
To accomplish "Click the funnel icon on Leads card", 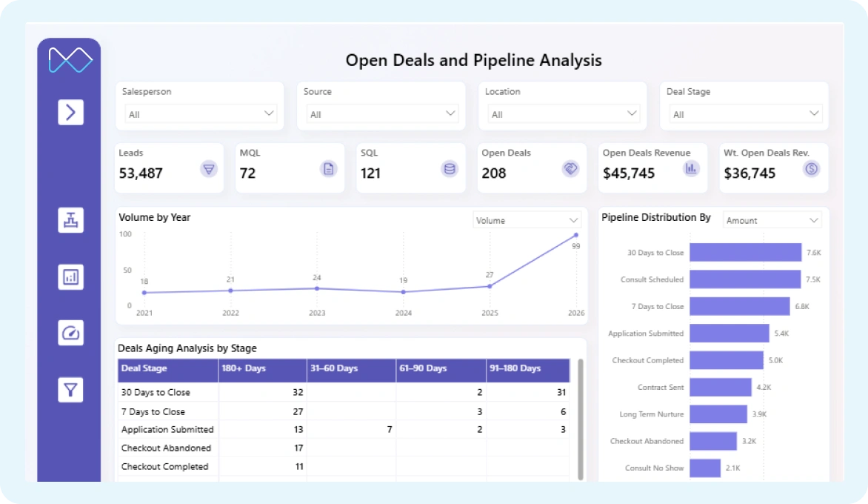I will pos(209,169).
